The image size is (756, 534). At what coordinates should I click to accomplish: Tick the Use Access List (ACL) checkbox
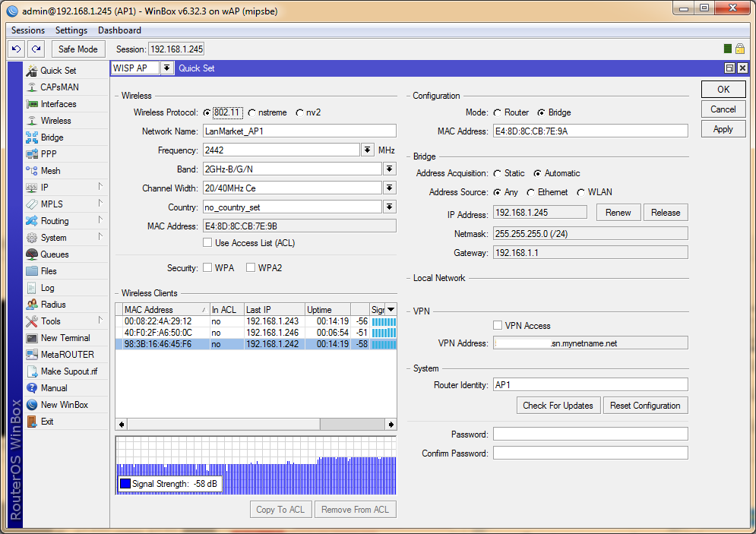[207, 243]
